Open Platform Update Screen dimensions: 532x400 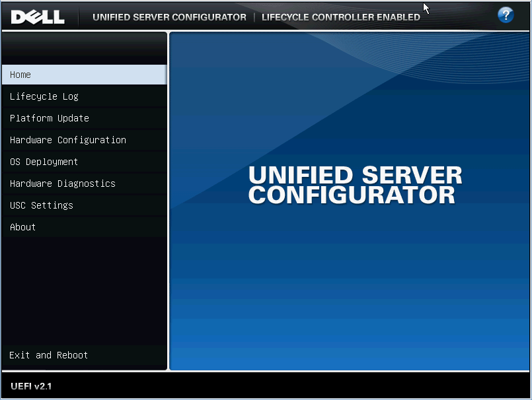[85, 118]
